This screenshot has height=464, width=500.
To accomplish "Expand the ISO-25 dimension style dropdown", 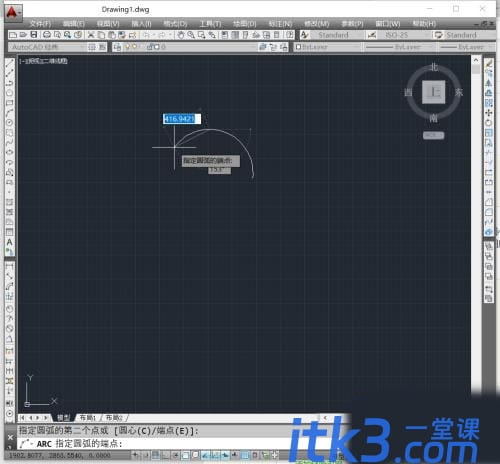I will coord(404,35).
